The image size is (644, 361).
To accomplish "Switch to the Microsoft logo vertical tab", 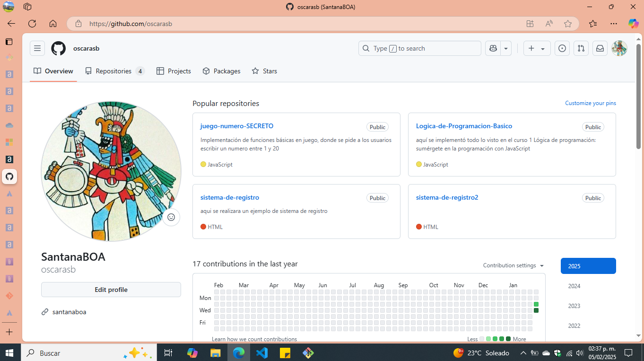I will coord(9,142).
